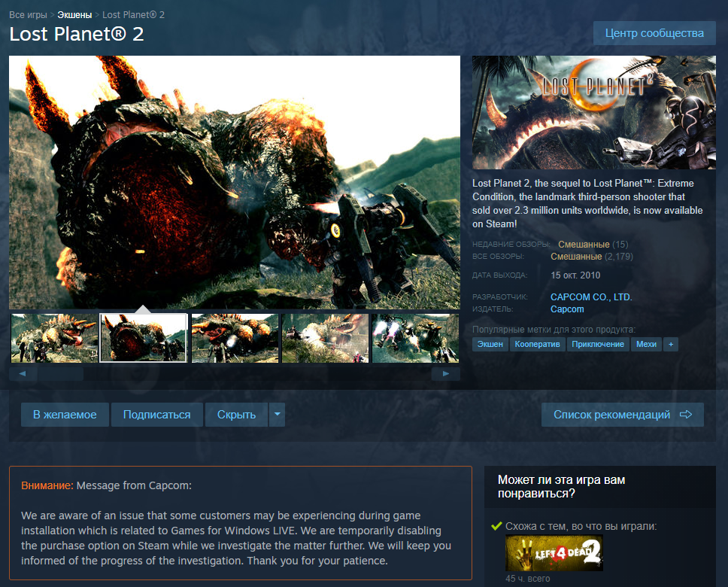The width and height of the screenshot is (728, 587).
Task: Click the 'Подписаться' follow button
Action: tap(157, 415)
